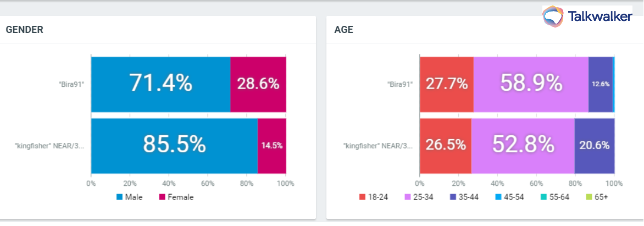Select the Bira91 female 28.6% bar segment

[x=258, y=84]
